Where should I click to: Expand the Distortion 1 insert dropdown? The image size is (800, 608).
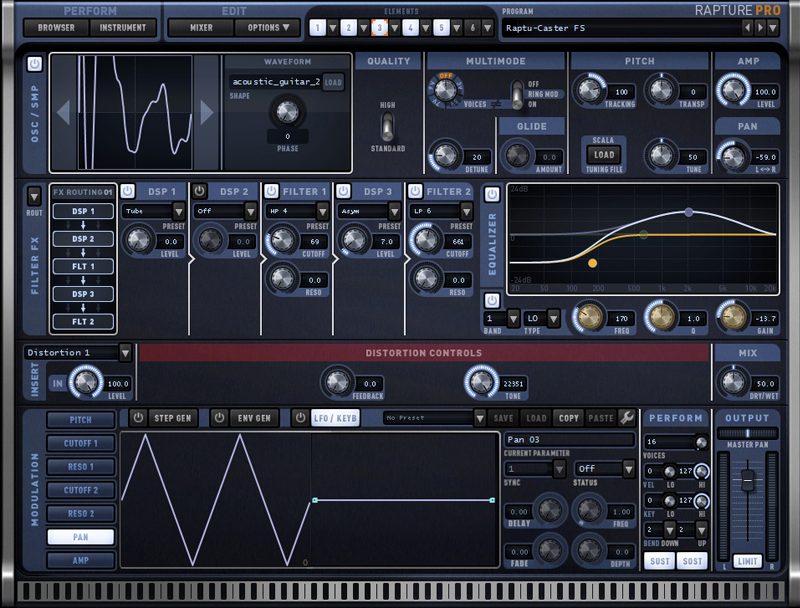tap(125, 352)
